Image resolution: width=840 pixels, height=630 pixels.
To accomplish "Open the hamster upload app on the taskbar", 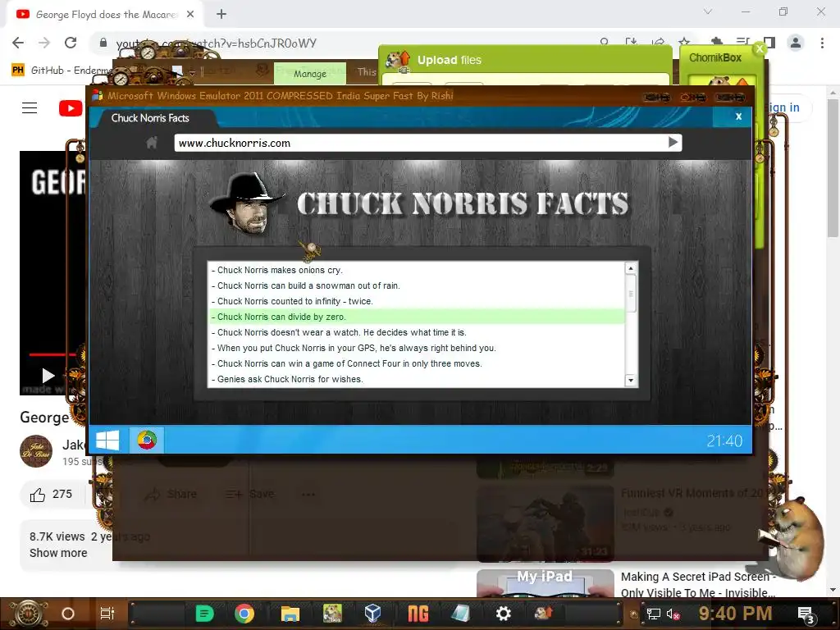I will (543, 613).
